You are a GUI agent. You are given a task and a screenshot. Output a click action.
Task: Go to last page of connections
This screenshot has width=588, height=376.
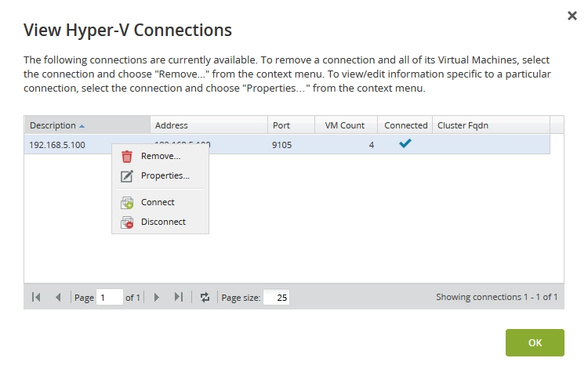pyautogui.click(x=179, y=298)
